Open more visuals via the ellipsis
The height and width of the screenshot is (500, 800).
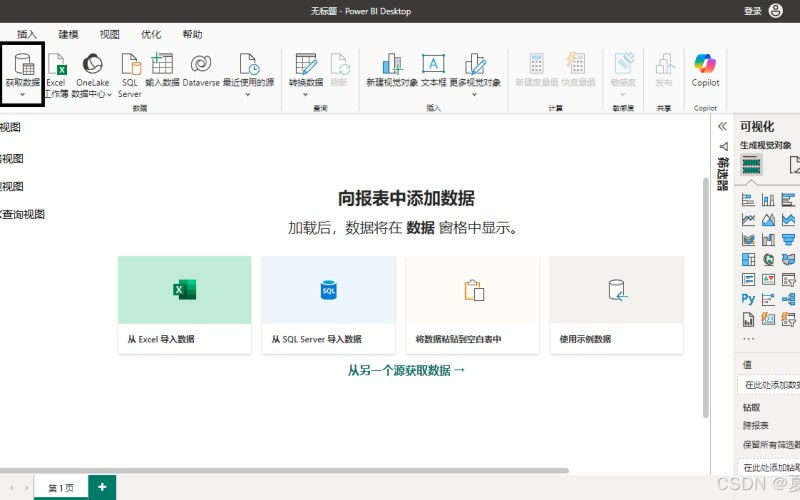pyautogui.click(x=748, y=339)
